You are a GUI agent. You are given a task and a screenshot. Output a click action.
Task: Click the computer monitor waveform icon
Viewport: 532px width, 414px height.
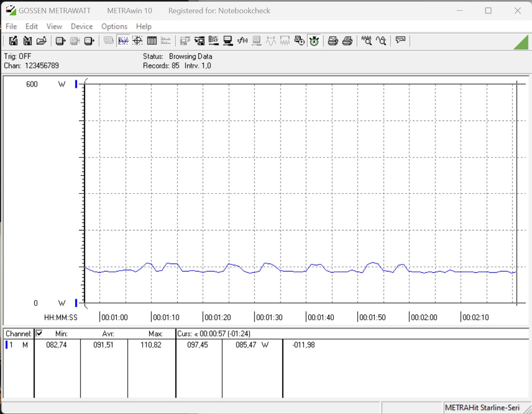click(x=228, y=41)
